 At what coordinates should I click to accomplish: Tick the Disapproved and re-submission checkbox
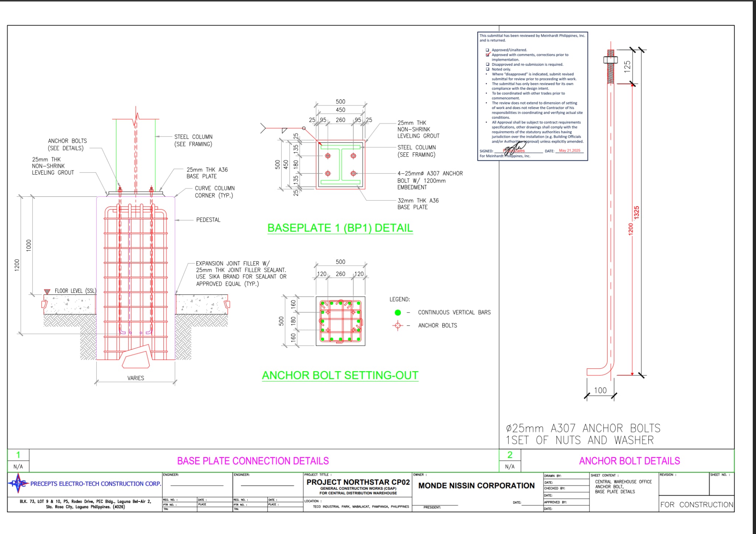click(487, 64)
